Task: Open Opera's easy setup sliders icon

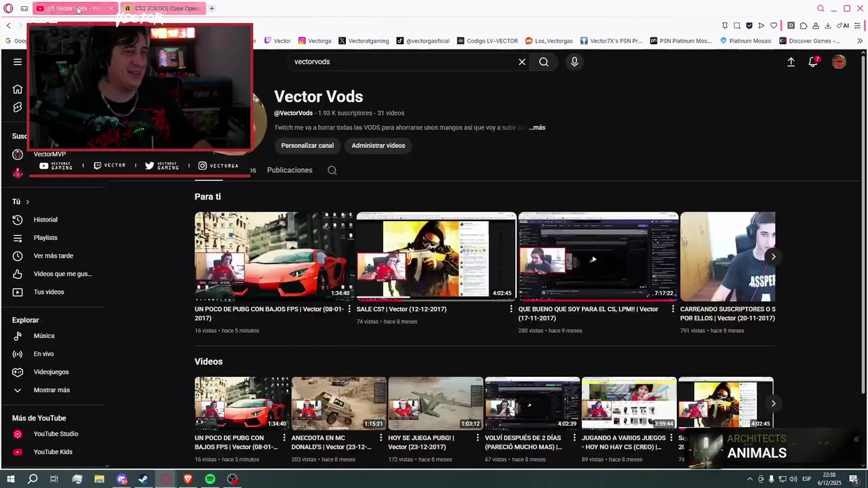Action: (858, 25)
